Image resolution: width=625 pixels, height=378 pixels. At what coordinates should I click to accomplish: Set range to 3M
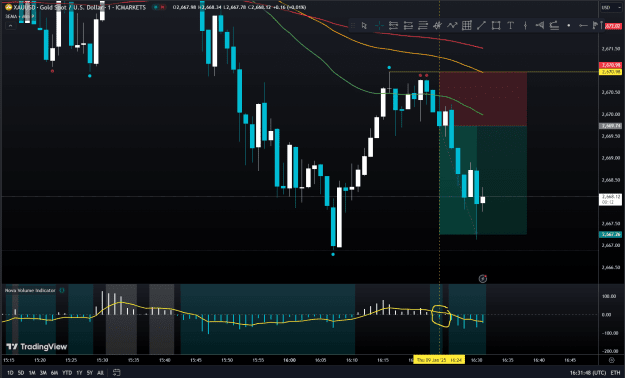[x=43, y=373]
